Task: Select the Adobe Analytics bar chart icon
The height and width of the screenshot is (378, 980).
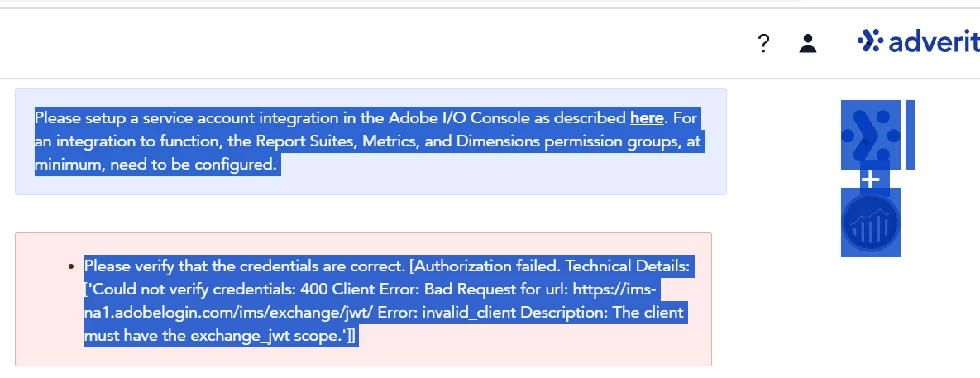Action: pyautogui.click(x=871, y=222)
